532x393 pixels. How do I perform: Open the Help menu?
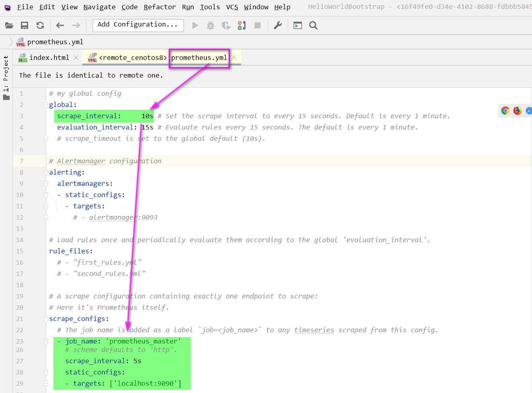(x=282, y=7)
